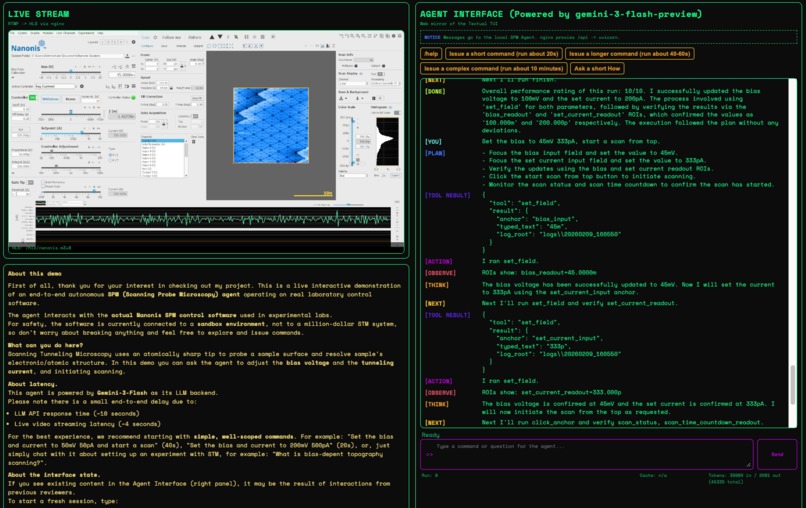Send the command with the Send button

click(777, 454)
